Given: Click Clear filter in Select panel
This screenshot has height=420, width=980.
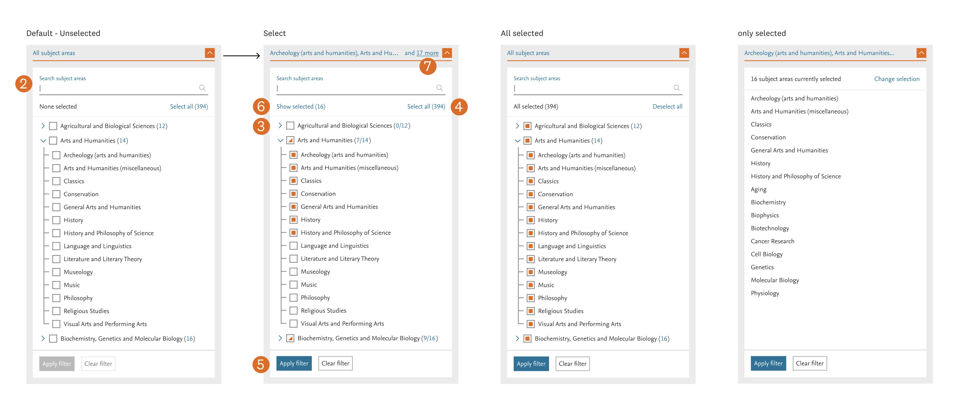Looking at the screenshot, I should [335, 363].
